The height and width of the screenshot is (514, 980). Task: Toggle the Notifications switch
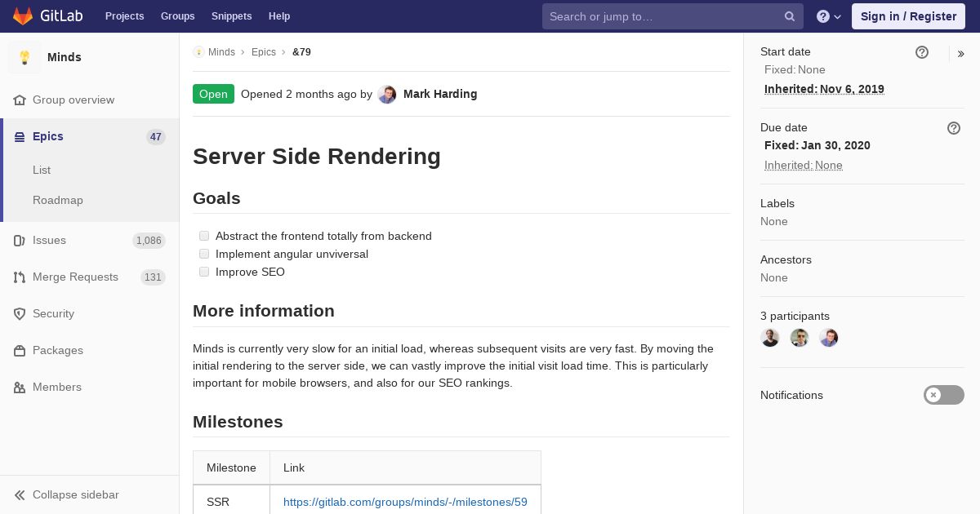pos(944,395)
